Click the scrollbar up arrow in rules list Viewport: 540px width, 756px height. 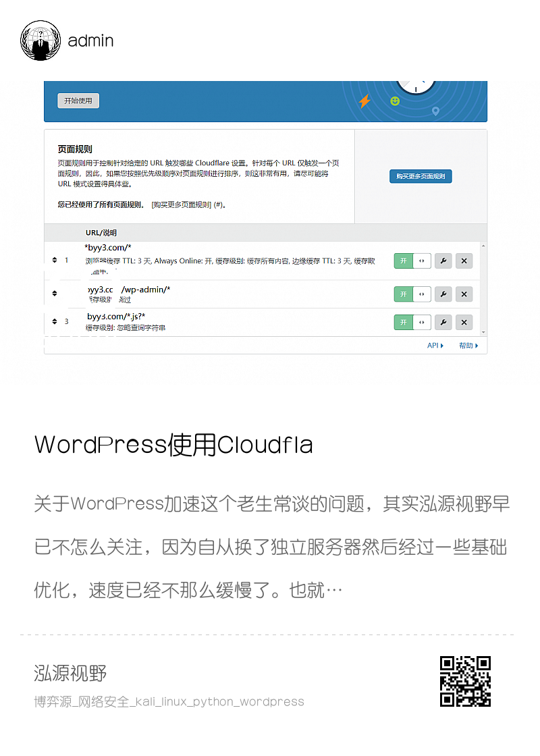click(x=483, y=246)
